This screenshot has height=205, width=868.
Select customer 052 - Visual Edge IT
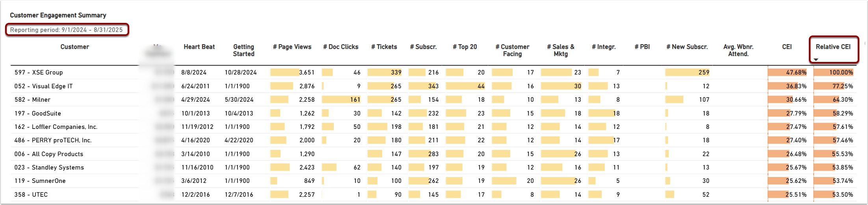43,86
